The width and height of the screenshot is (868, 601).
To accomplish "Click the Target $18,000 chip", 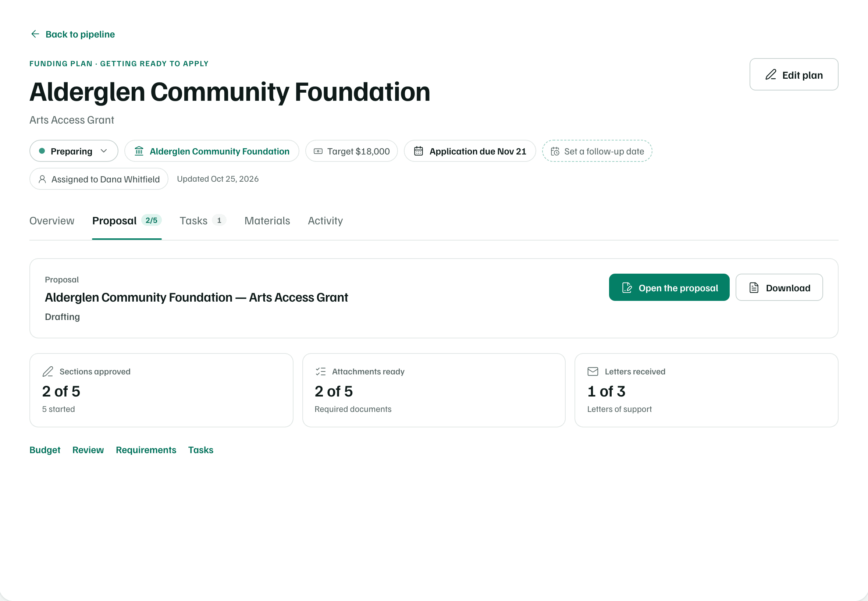I will (x=351, y=151).
